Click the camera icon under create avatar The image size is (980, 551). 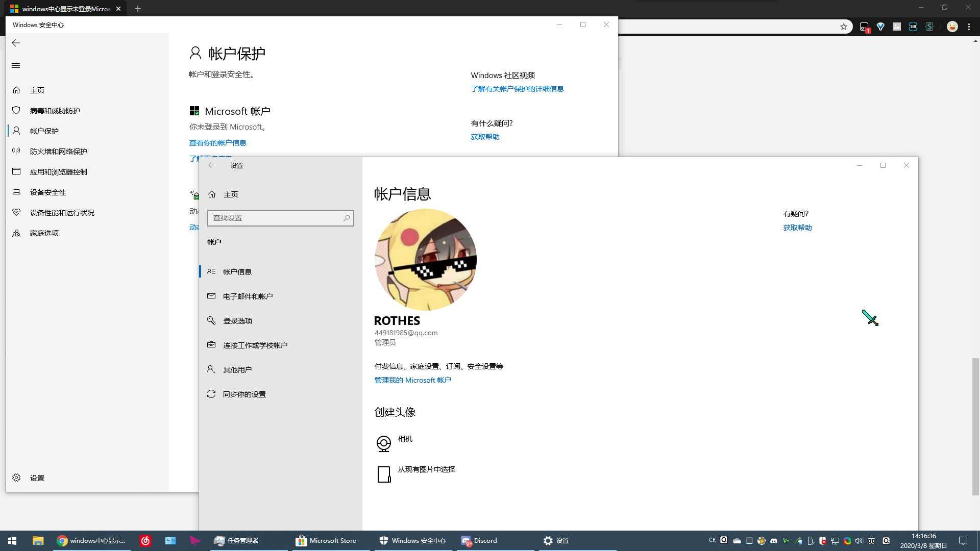pyautogui.click(x=383, y=443)
